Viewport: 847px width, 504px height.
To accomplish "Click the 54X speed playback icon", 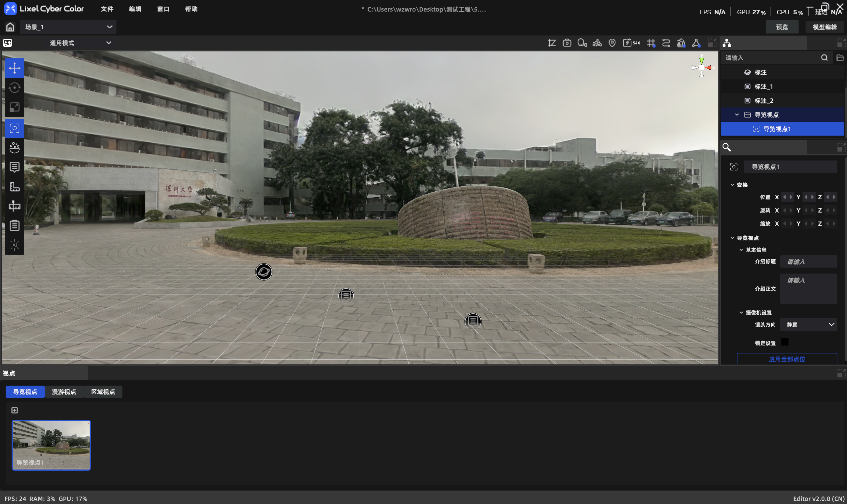I will click(631, 43).
